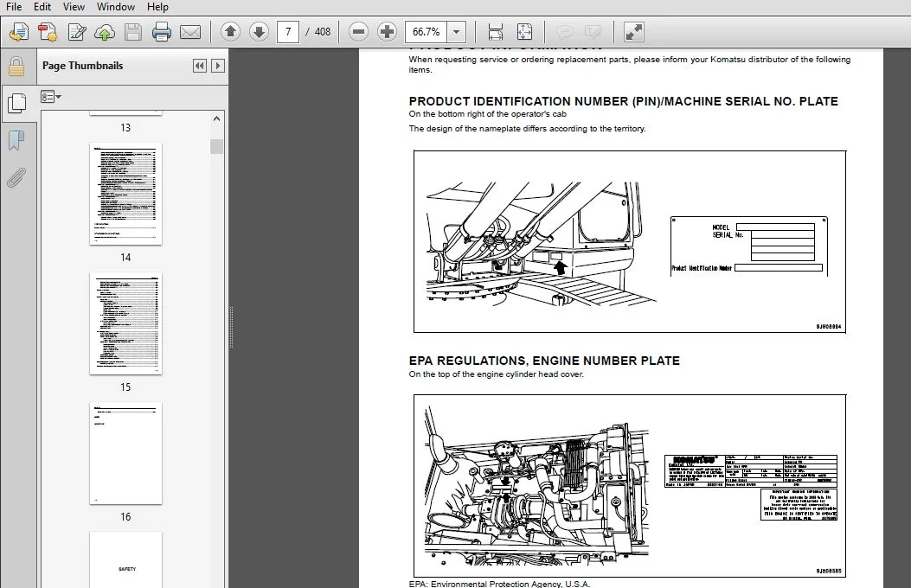911x588 pixels.
Task: Open the Edit menu
Action: coord(42,7)
